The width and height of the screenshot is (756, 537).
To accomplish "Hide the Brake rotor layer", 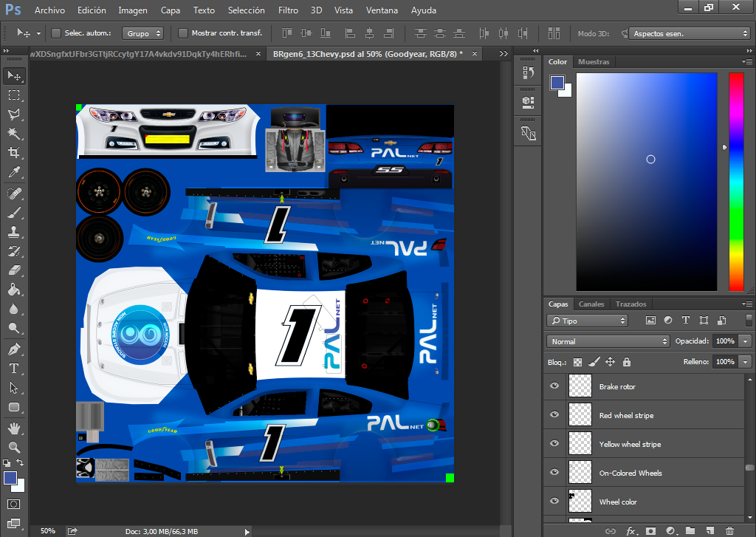I will [554, 386].
